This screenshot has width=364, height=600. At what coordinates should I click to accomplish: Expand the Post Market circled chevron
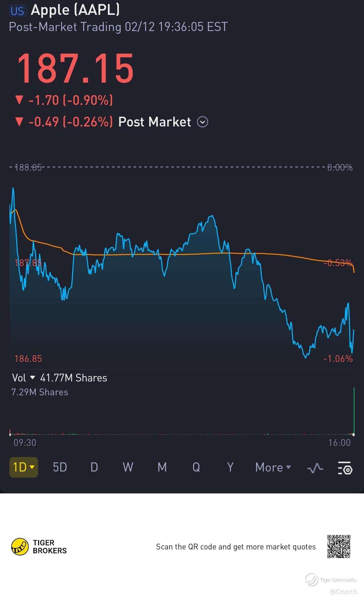click(x=202, y=122)
